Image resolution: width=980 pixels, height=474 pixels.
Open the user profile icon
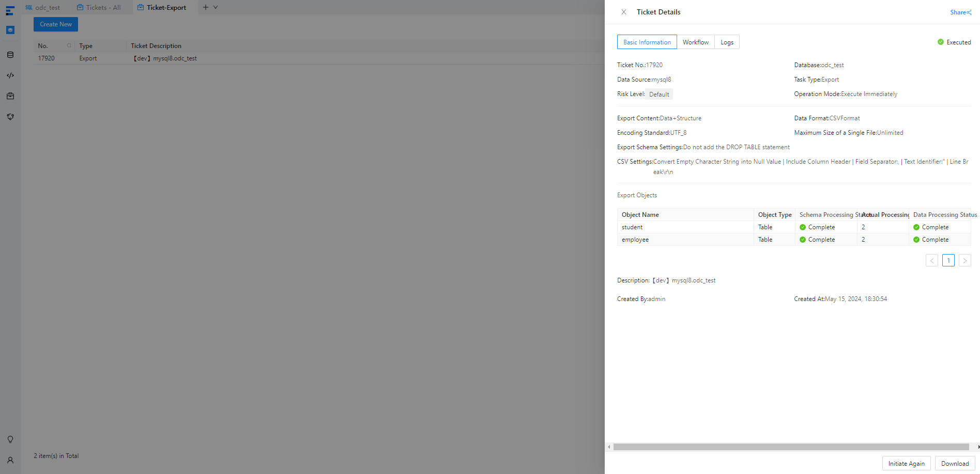pos(10,460)
